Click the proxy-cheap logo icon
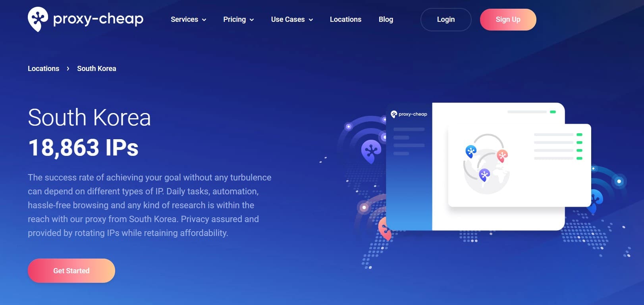Screen dimensions: 644x305 (38, 19)
